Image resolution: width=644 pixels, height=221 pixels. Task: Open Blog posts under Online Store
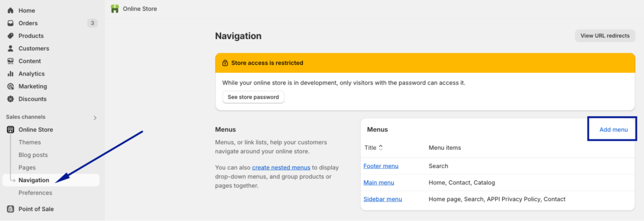[33, 155]
